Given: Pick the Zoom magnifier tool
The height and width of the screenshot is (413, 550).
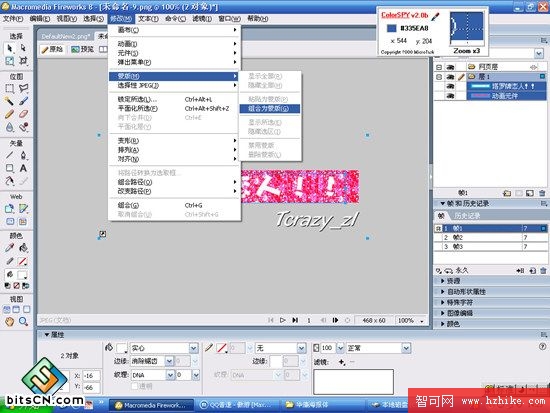Looking at the screenshot, I should 23,321.
